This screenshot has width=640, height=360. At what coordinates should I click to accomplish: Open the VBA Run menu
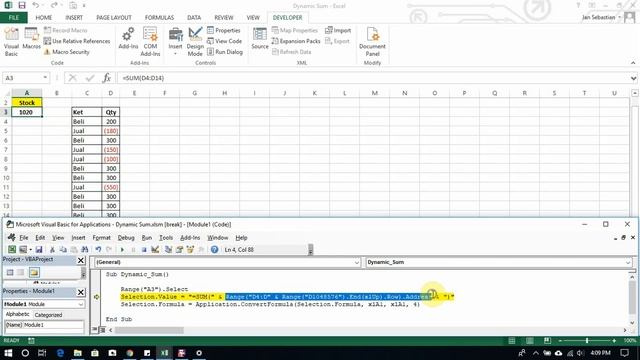tap(147, 238)
